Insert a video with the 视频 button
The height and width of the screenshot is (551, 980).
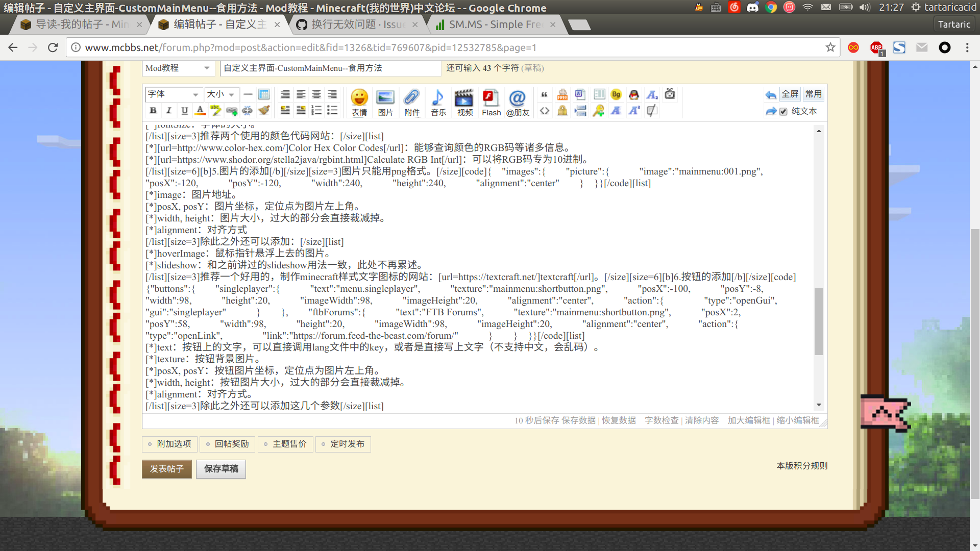(x=464, y=103)
